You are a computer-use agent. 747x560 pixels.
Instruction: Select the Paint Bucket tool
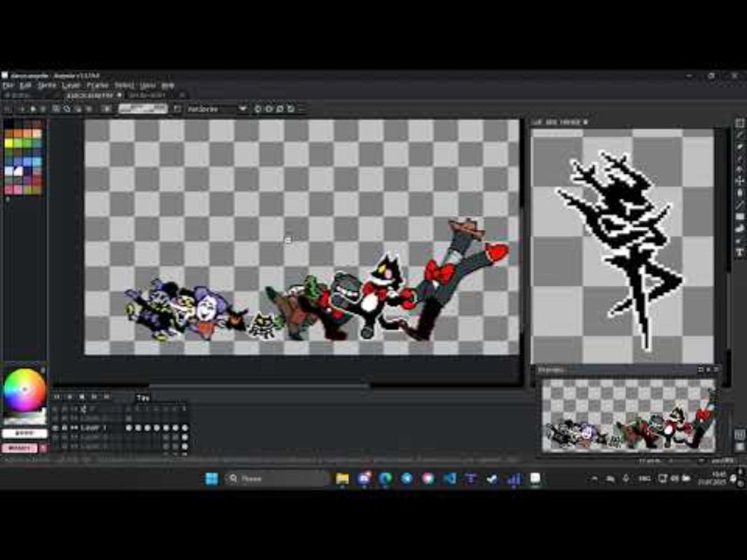[740, 193]
